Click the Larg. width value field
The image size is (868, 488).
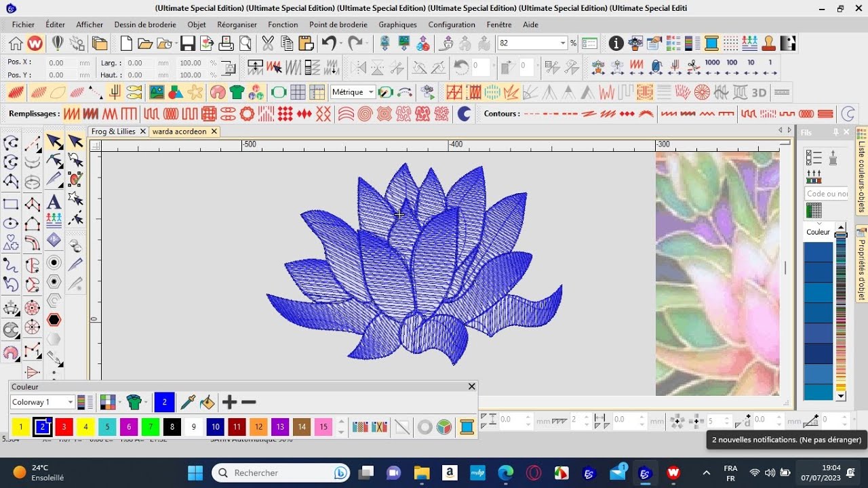[142, 62]
